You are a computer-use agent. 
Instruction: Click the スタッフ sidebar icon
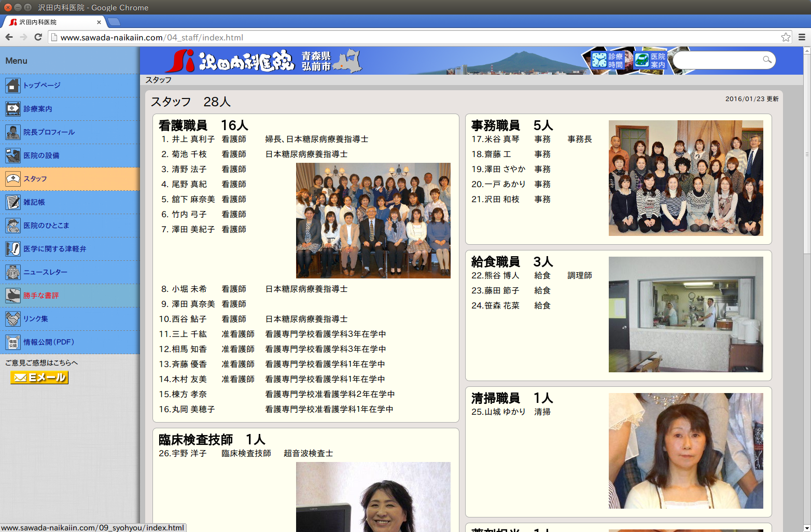pyautogui.click(x=13, y=179)
